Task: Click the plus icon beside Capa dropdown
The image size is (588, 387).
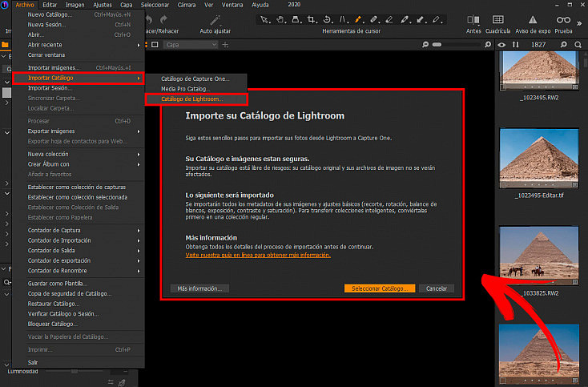Action: click(225, 45)
